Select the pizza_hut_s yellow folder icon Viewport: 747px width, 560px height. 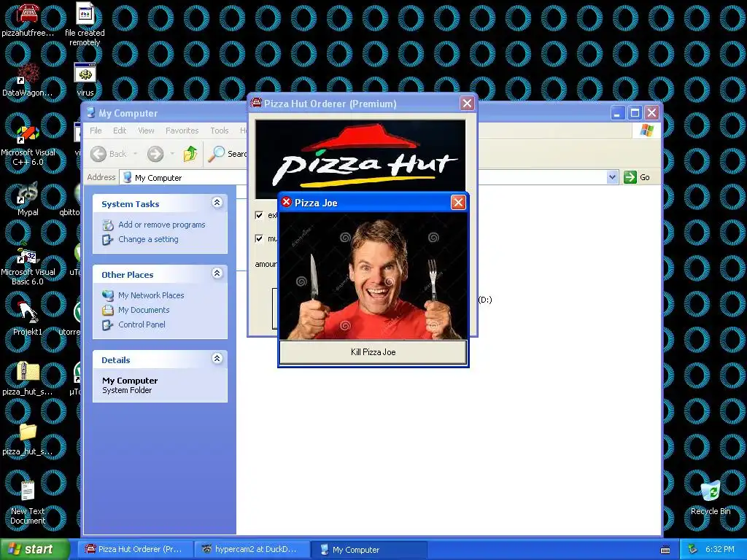click(x=28, y=438)
